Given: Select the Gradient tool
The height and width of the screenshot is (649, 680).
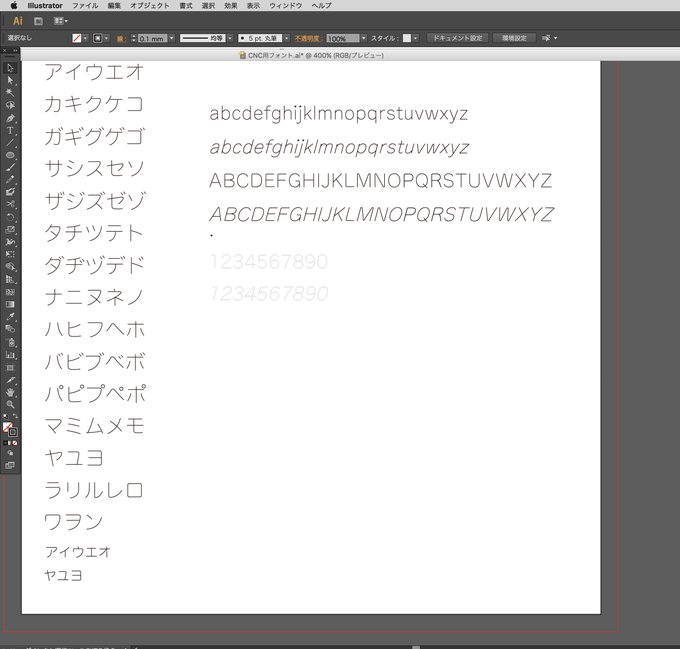Looking at the screenshot, I should click(10, 304).
